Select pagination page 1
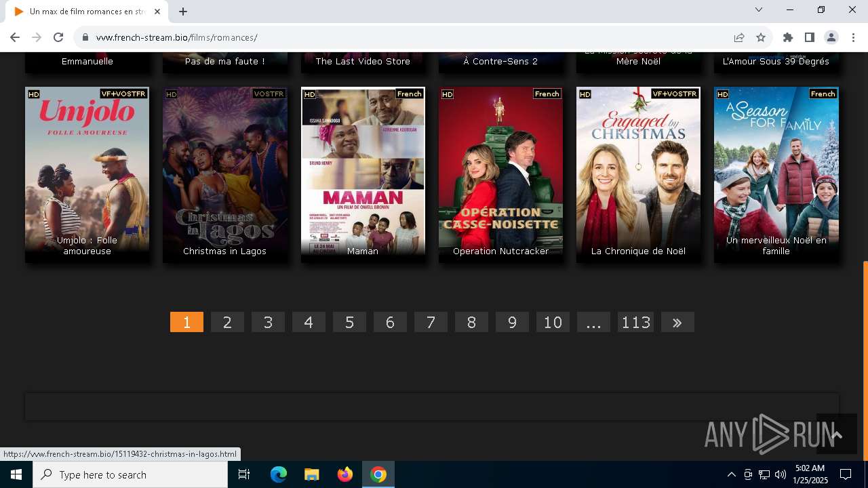This screenshot has height=488, width=868. click(x=186, y=322)
